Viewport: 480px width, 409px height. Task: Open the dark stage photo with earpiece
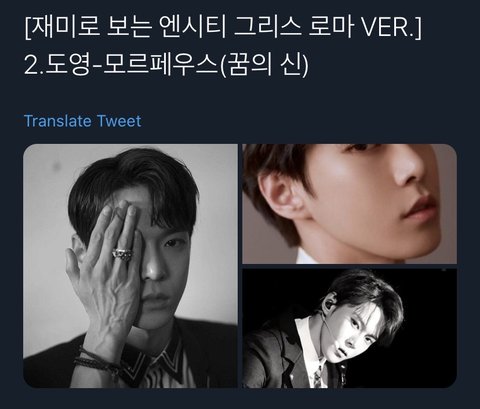pyautogui.click(x=349, y=328)
